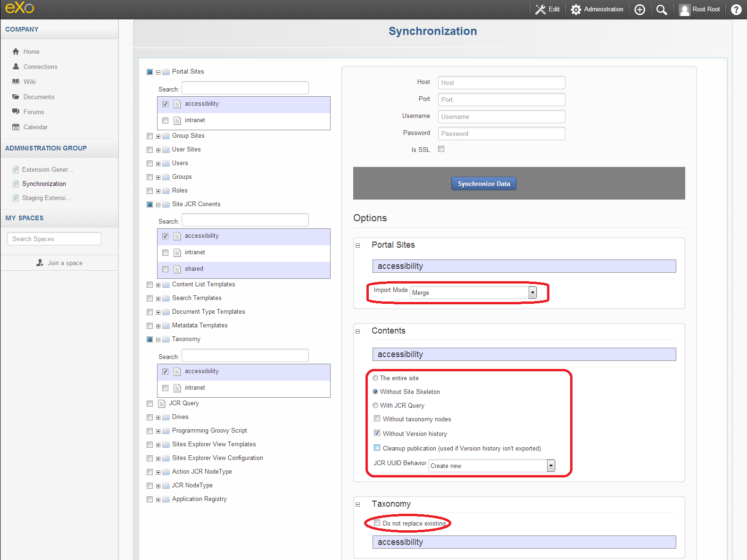The width and height of the screenshot is (747, 560).
Task: Enable Without taxonomy nodes checkbox
Action: click(377, 418)
